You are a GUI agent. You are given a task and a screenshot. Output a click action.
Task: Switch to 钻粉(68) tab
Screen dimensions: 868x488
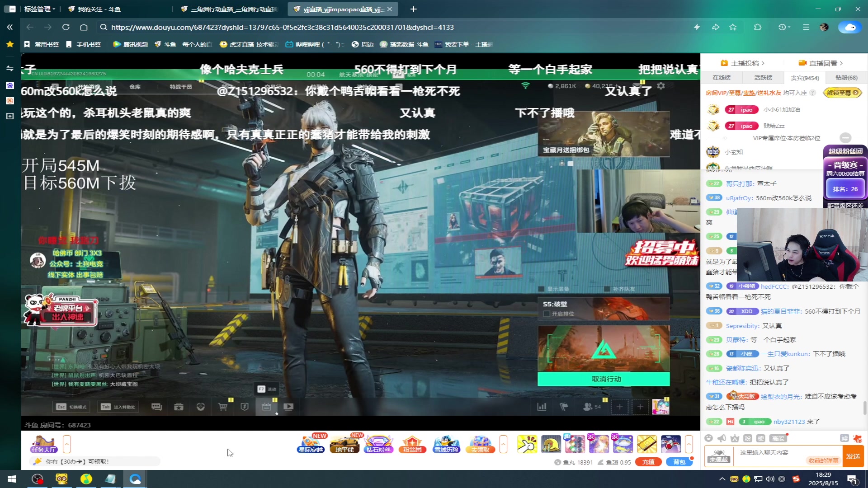click(x=846, y=78)
